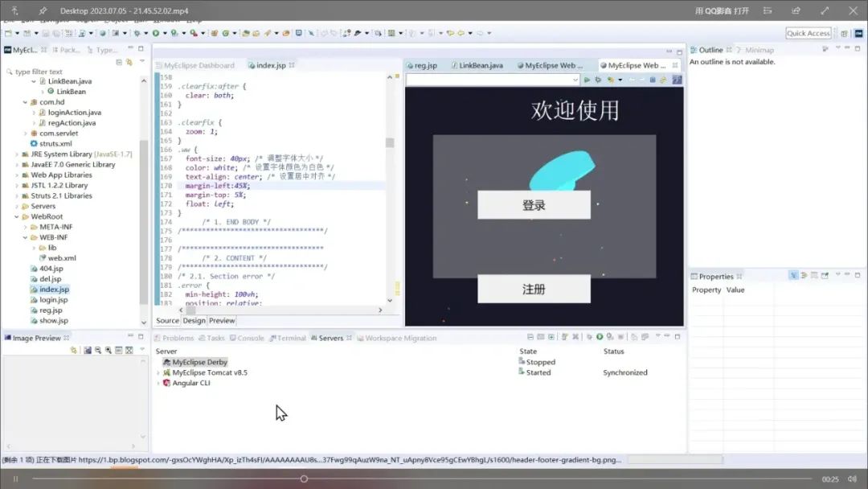Expand the MyEclipse Tomcat v8.5 server

click(x=159, y=372)
